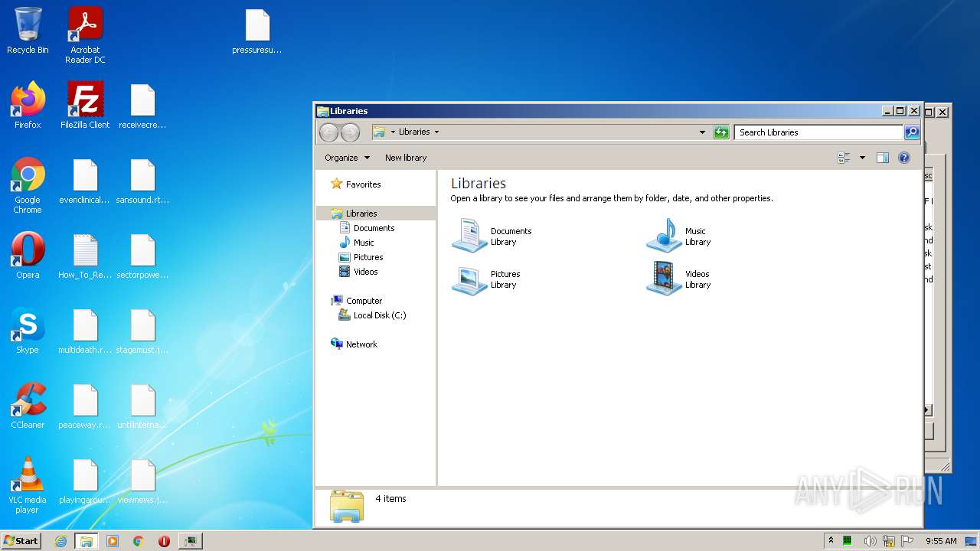Select the How_To_Re... text file
This screenshot has height=551, width=980.
click(85, 256)
